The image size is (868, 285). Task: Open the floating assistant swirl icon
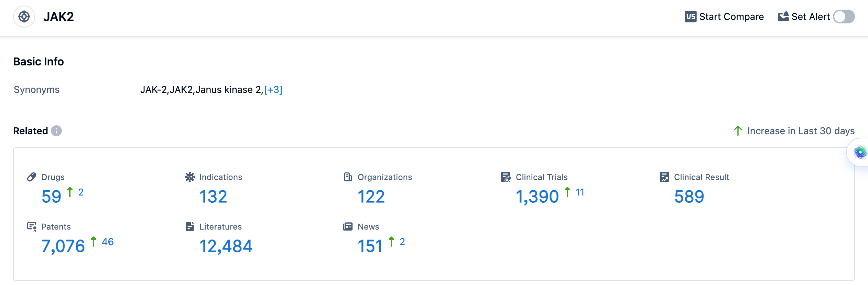pyautogui.click(x=860, y=152)
